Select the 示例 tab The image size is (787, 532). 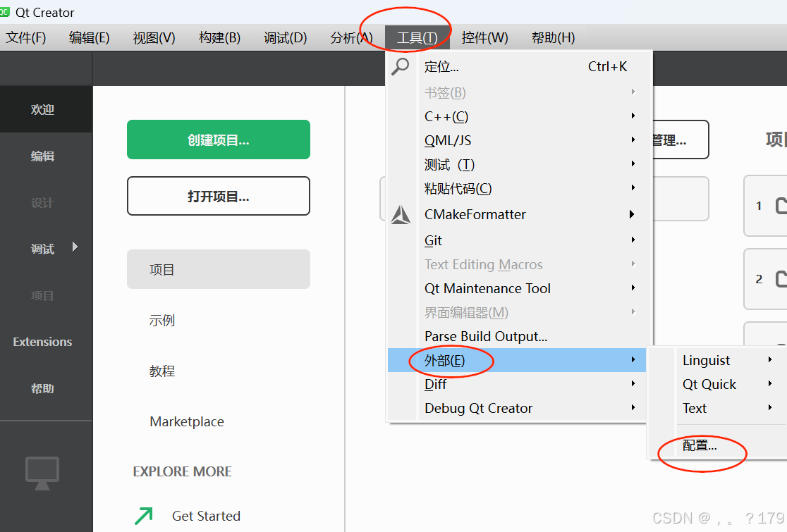click(x=162, y=320)
